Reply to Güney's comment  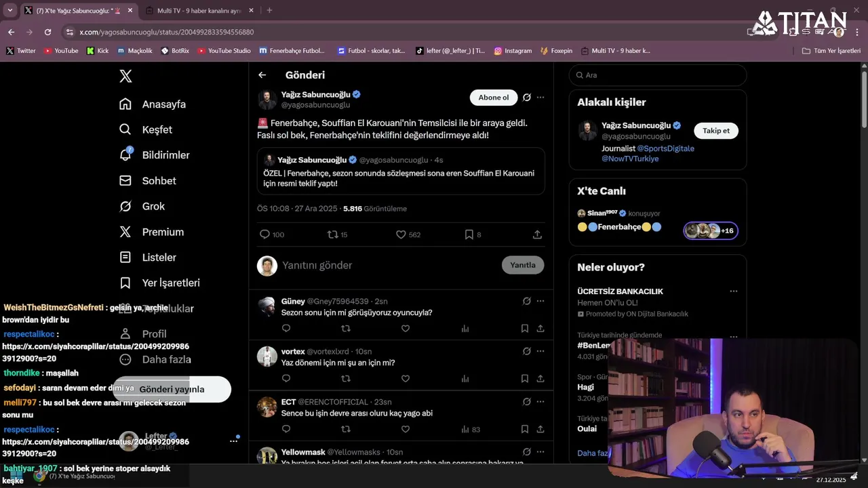pos(286,329)
